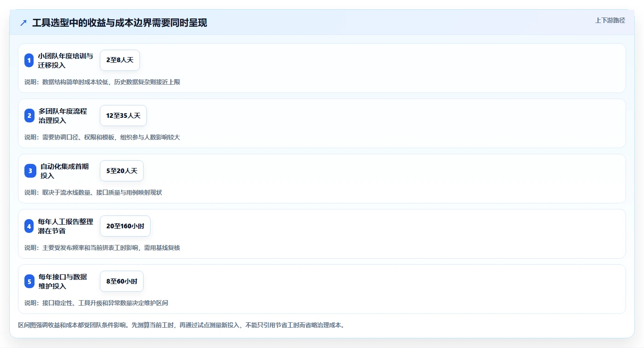Click the note about 主要受发布频率和当前拼表工时影响
Image resolution: width=644 pixels, height=348 pixels.
(x=102, y=248)
